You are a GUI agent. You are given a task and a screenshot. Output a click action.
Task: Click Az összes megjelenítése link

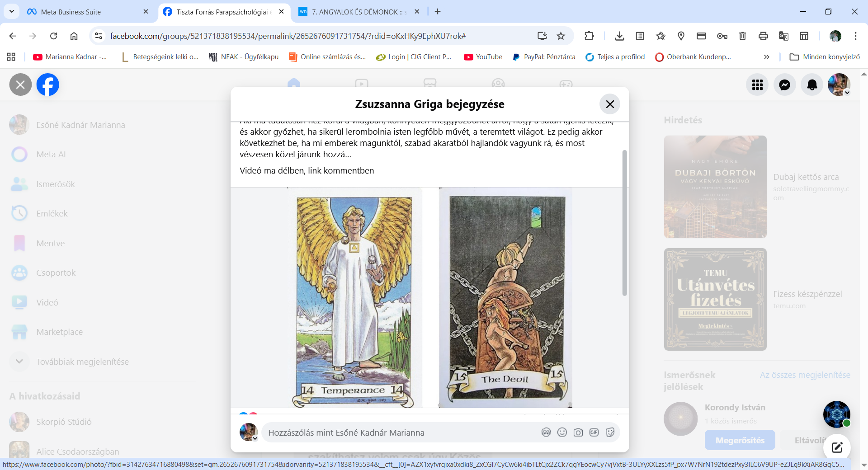click(x=805, y=375)
